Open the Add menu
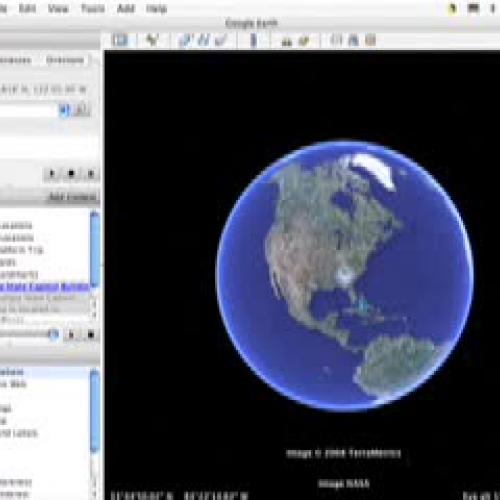The width and height of the screenshot is (500, 500). [x=126, y=8]
